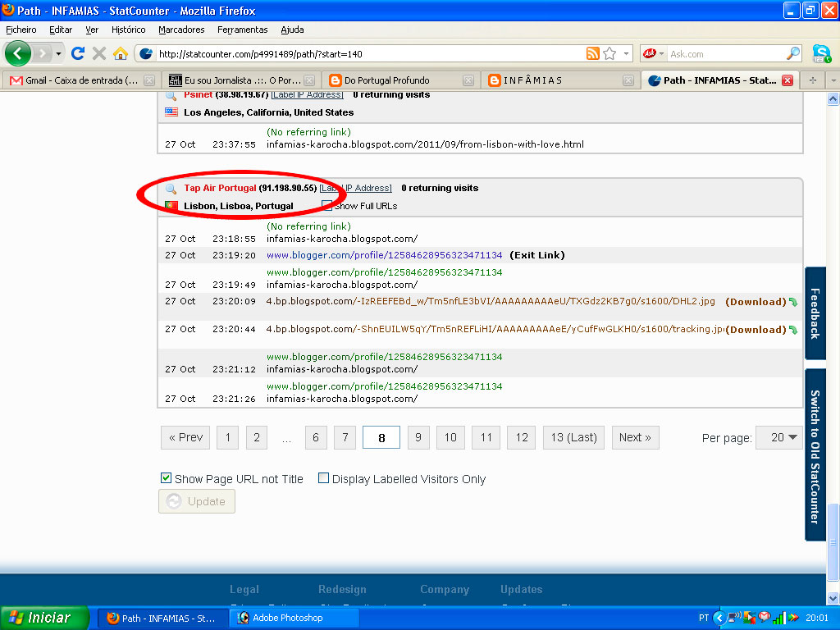Reload the page with the refresh icon
The height and width of the screenshot is (630, 840).
(x=78, y=53)
